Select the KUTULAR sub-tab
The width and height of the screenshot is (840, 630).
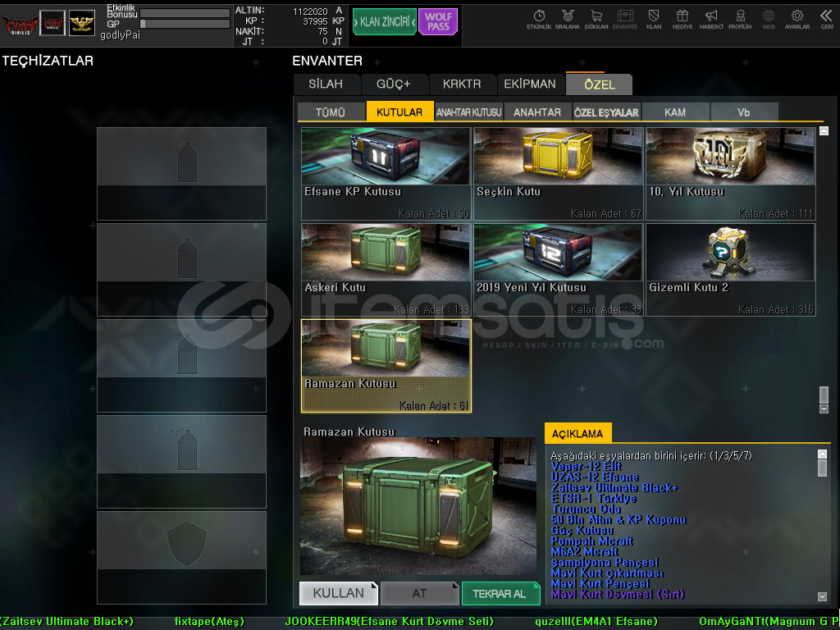[399, 112]
